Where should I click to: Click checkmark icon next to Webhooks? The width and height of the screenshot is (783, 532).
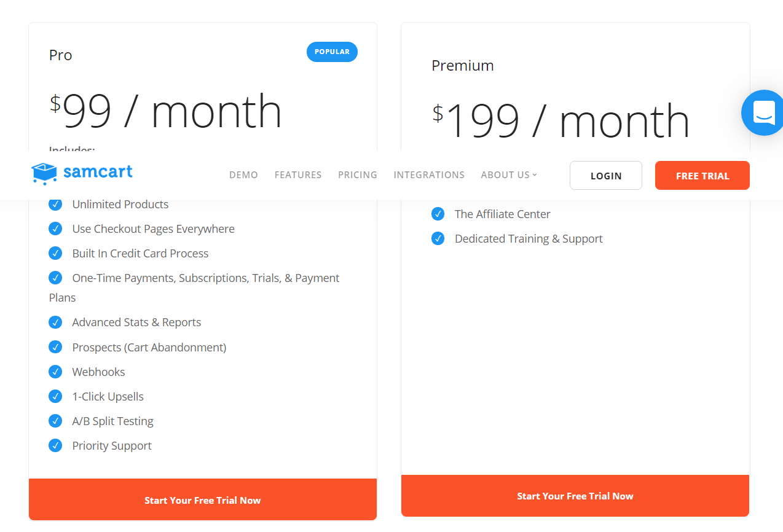pyautogui.click(x=55, y=372)
